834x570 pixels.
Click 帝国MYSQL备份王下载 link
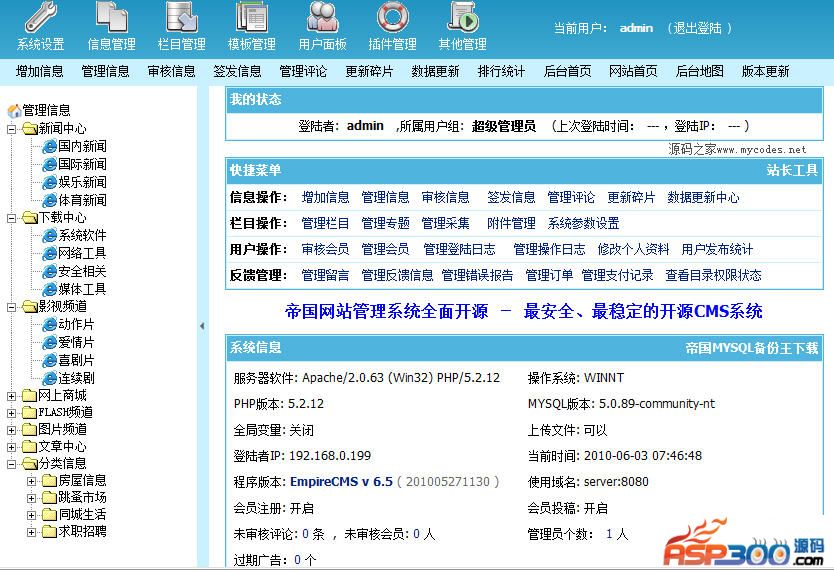point(752,348)
